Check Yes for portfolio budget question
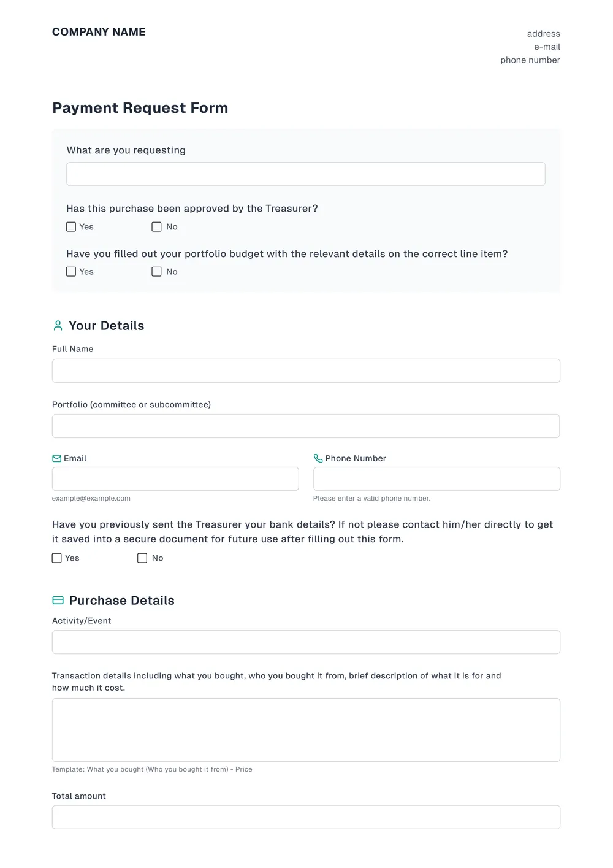 pos(71,271)
